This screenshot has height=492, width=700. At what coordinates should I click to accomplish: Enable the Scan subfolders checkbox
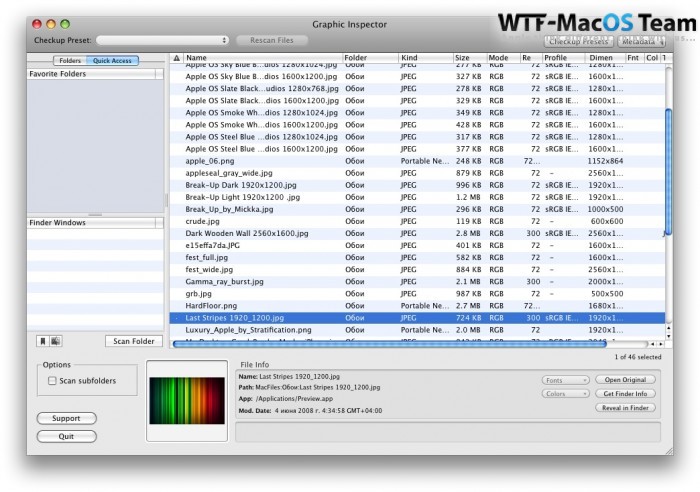coord(52,381)
